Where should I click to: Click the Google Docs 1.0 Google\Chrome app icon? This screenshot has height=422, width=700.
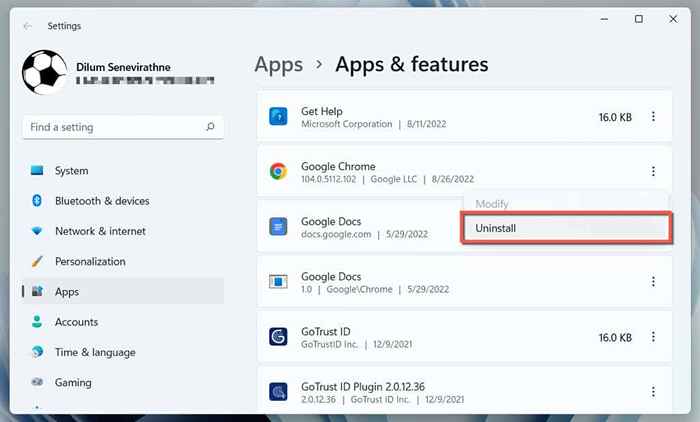coord(278,282)
